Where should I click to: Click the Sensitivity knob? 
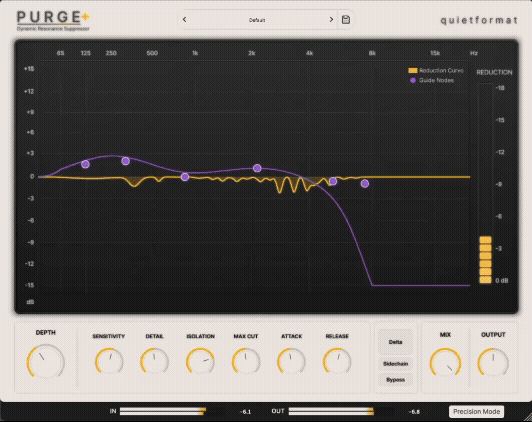point(109,361)
